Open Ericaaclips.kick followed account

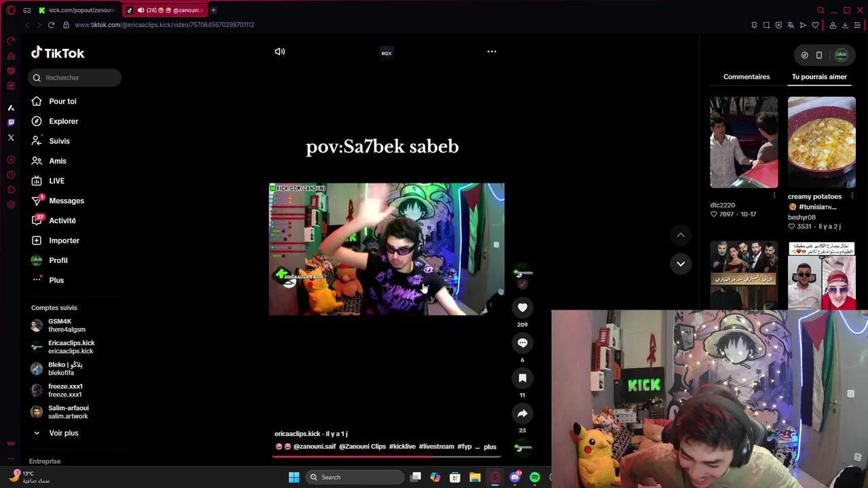64,347
